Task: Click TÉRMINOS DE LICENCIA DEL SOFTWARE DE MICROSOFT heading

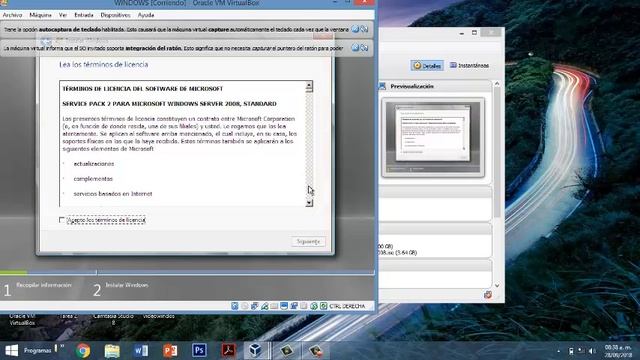Action: coord(142,89)
